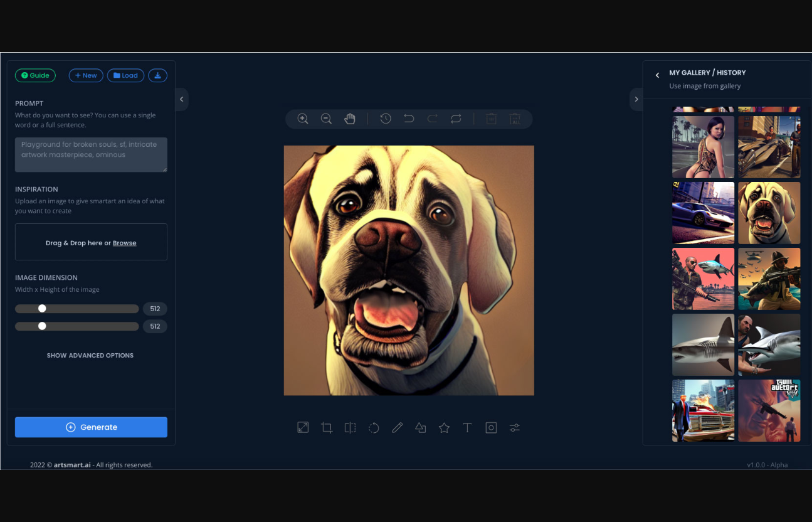Image resolution: width=812 pixels, height=522 pixels.
Task: Click the Generate button
Action: pos(91,427)
